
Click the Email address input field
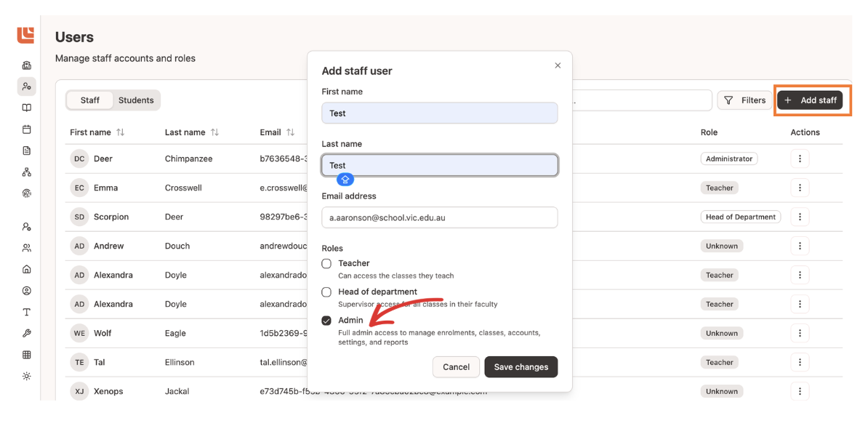pos(439,217)
